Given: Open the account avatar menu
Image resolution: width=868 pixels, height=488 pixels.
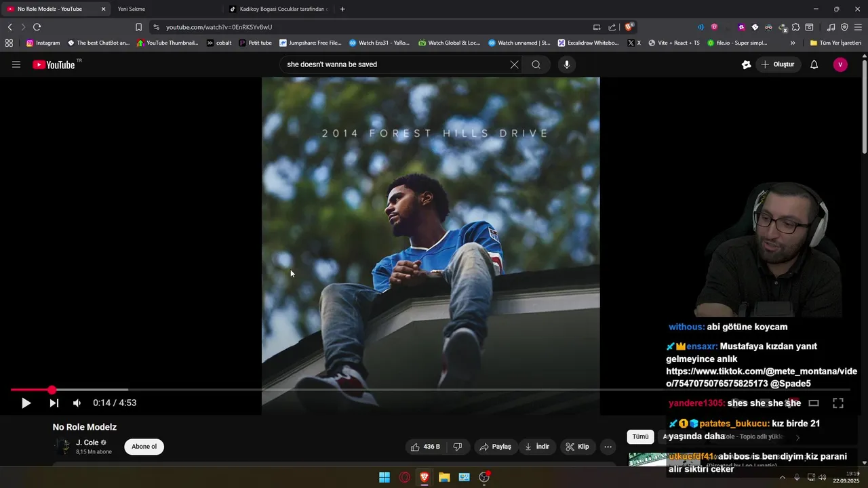Looking at the screenshot, I should (x=840, y=64).
